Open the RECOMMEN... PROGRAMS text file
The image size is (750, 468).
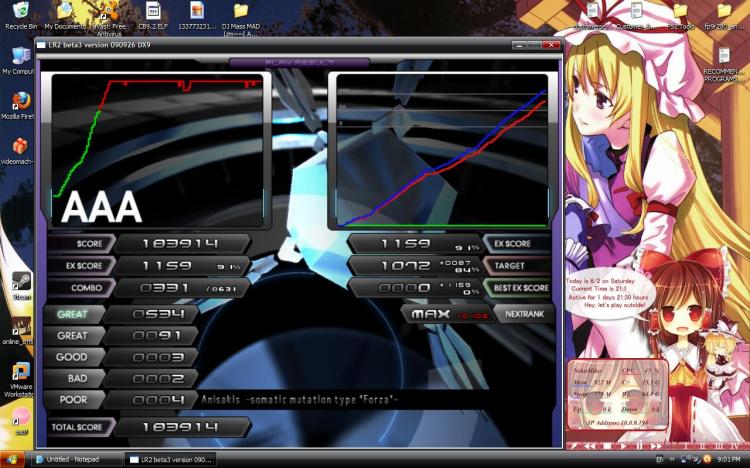pos(723,58)
